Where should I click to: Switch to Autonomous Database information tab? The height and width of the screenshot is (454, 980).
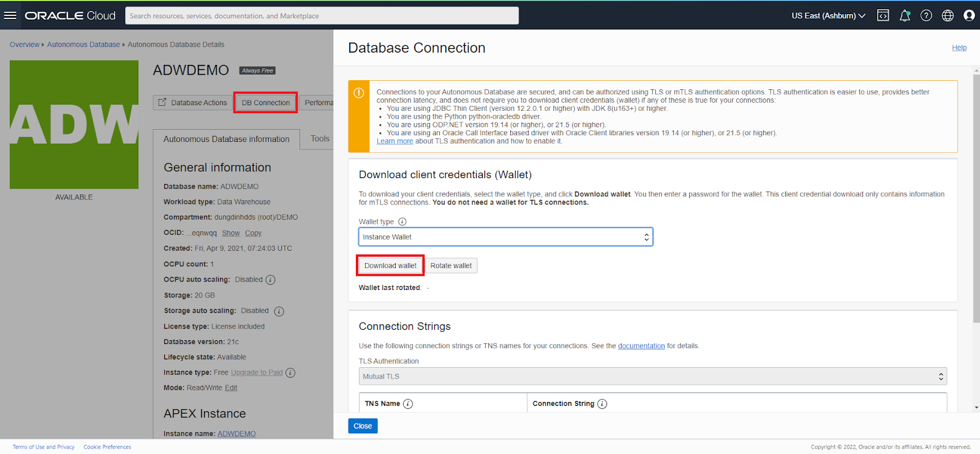226,139
